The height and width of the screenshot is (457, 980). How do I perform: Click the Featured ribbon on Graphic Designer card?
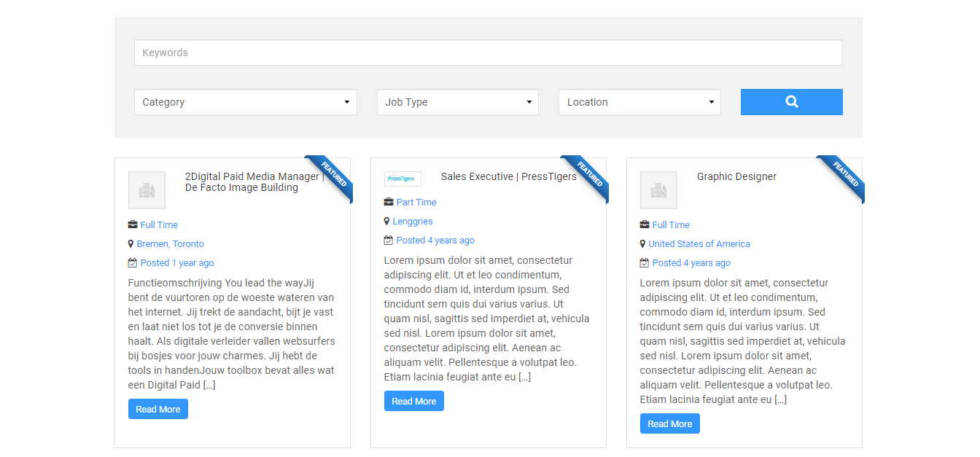point(844,176)
